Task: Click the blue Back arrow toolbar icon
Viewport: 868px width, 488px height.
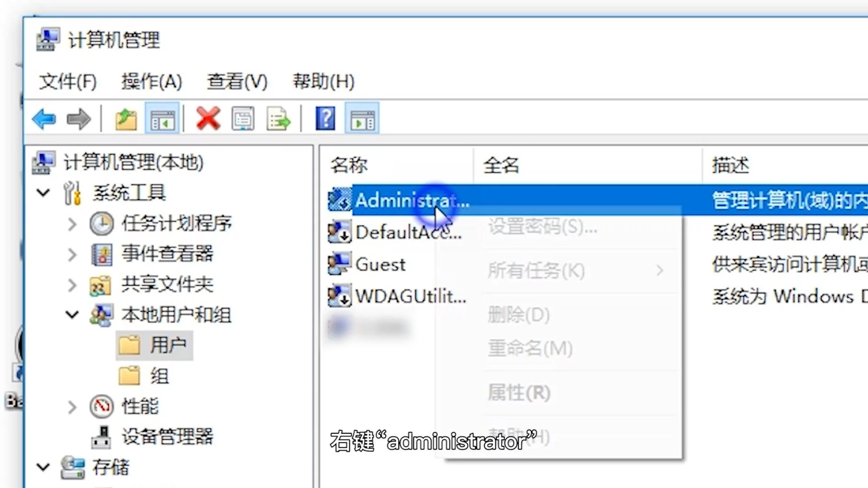Action: pos(44,119)
